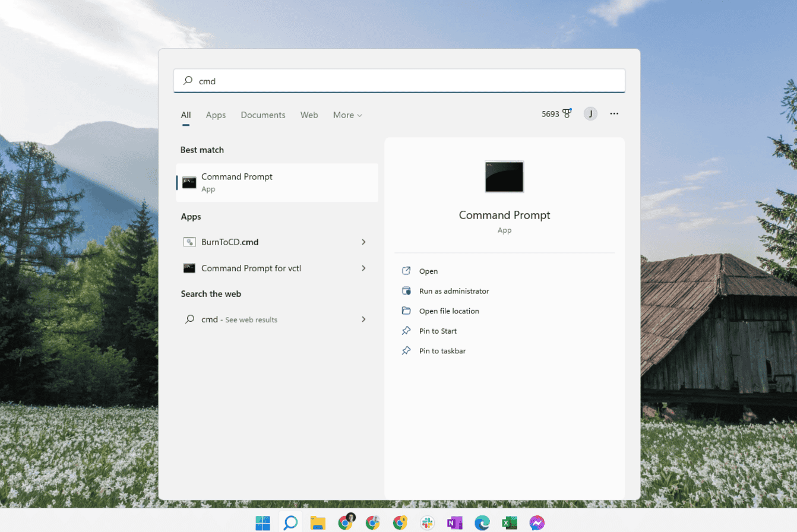Click the large Command Prompt preview icon

pyautogui.click(x=504, y=176)
